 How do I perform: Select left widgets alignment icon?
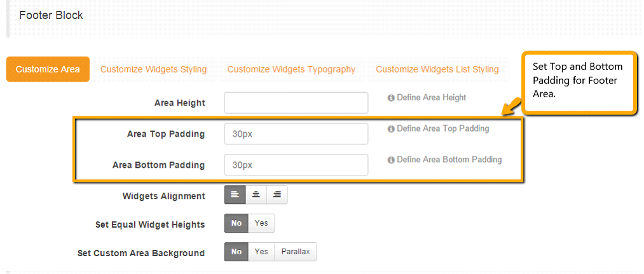pos(235,195)
